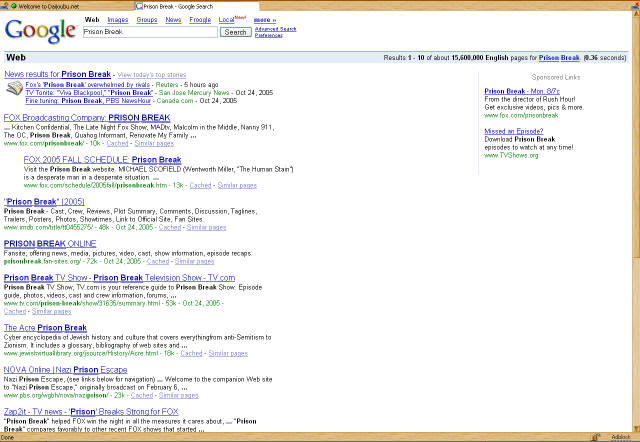Screen dimensions: 640x442
Task: Open FOX 2005 FALL SCHEDULE: Prison Break result
Action: tap(102, 160)
